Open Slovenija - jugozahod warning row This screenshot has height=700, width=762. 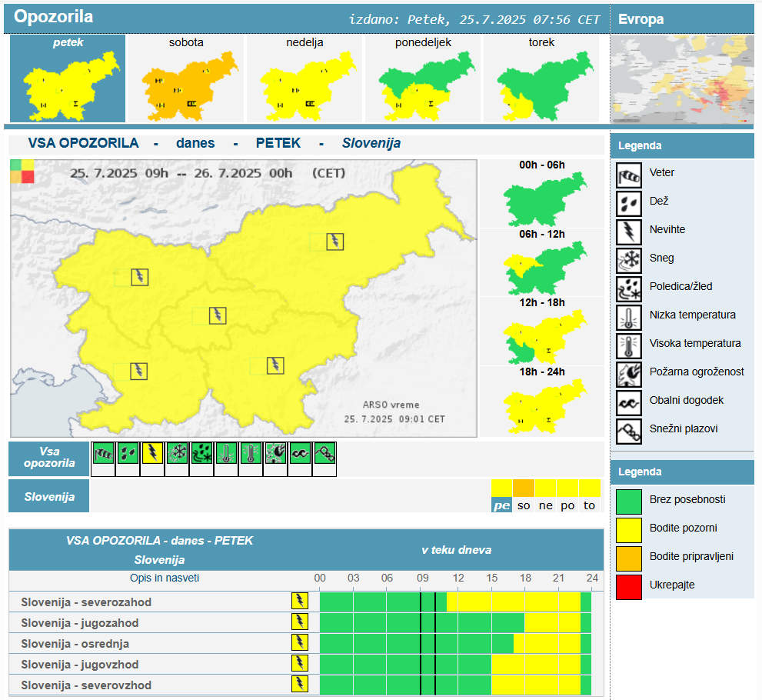tap(306, 622)
